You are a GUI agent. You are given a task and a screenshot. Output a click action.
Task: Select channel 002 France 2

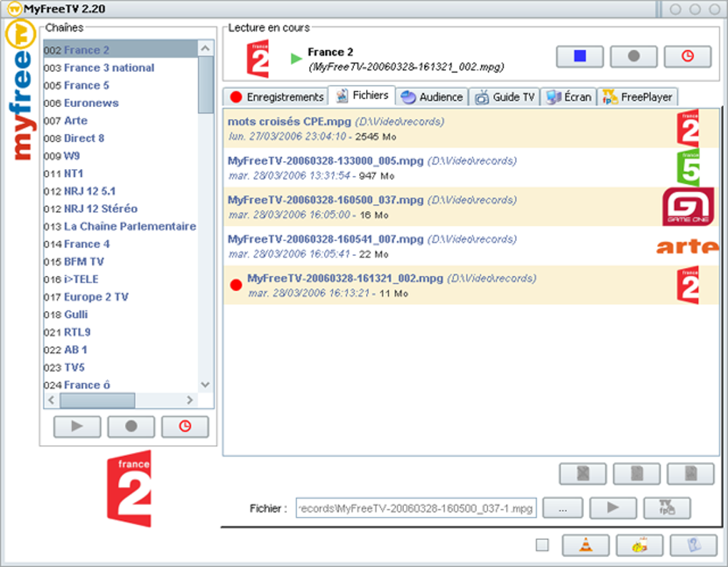click(121, 50)
